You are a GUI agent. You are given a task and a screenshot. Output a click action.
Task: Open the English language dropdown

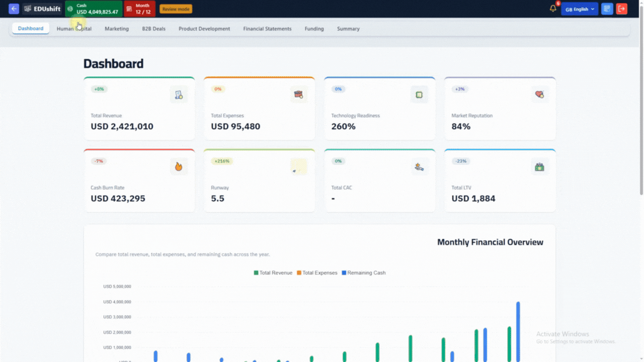coord(580,9)
